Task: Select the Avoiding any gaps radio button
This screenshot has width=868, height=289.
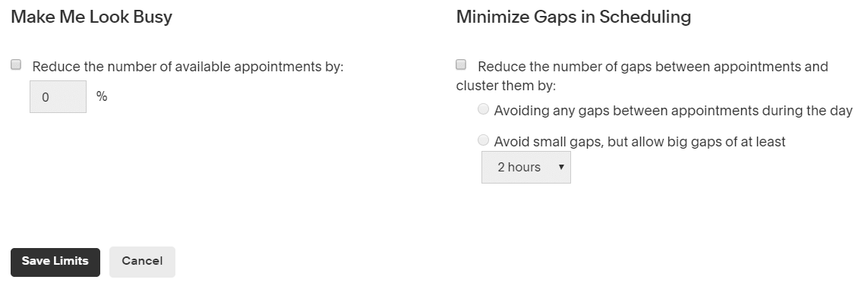Action: point(483,109)
